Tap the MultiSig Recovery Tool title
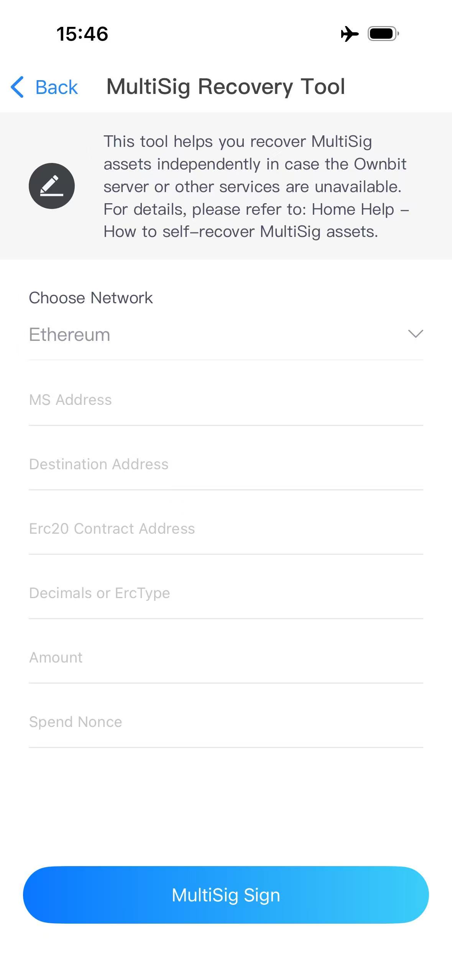 (x=225, y=87)
